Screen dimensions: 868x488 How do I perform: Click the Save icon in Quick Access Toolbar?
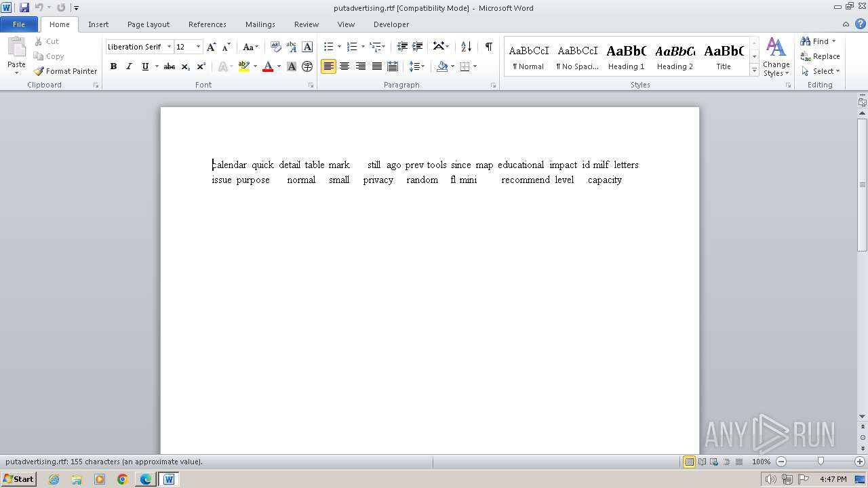point(24,7)
